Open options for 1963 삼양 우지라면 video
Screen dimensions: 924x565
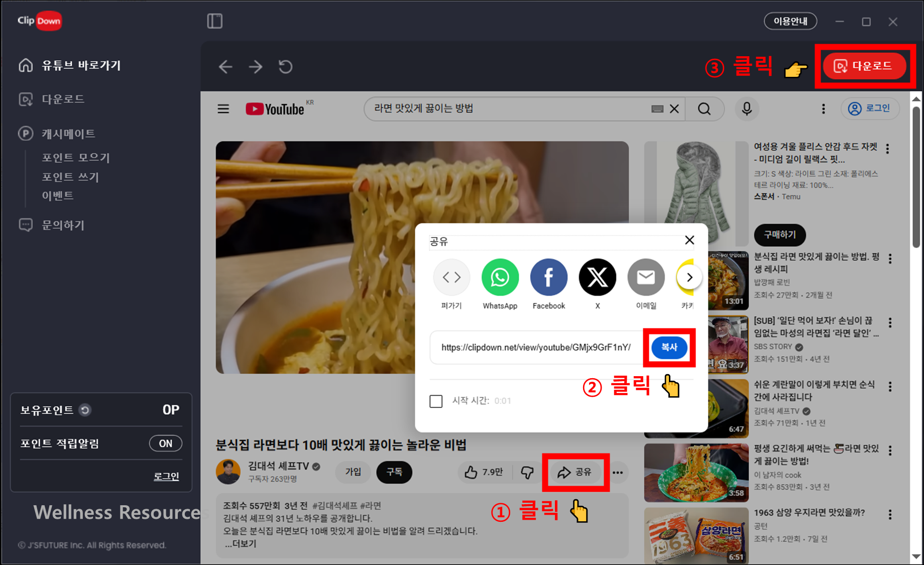[890, 515]
